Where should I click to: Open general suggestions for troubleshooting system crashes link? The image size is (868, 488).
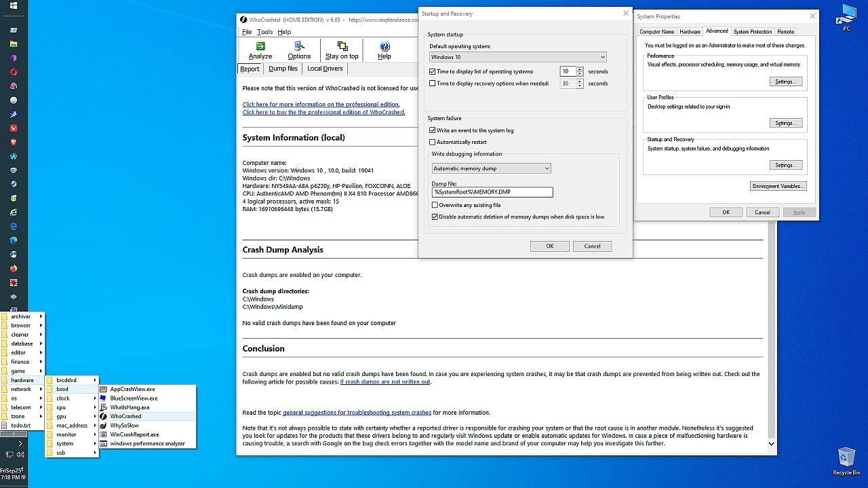357,413
